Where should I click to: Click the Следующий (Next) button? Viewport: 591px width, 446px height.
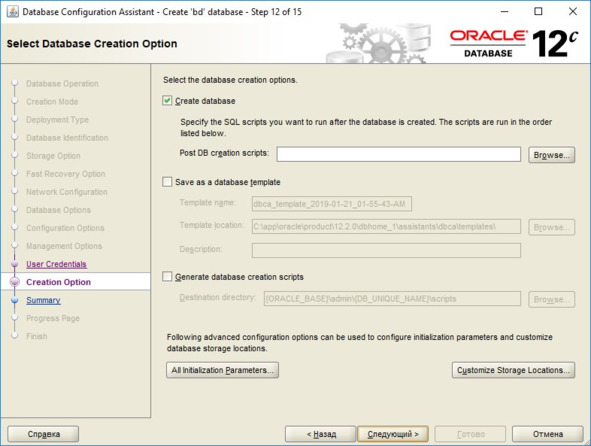pos(393,434)
